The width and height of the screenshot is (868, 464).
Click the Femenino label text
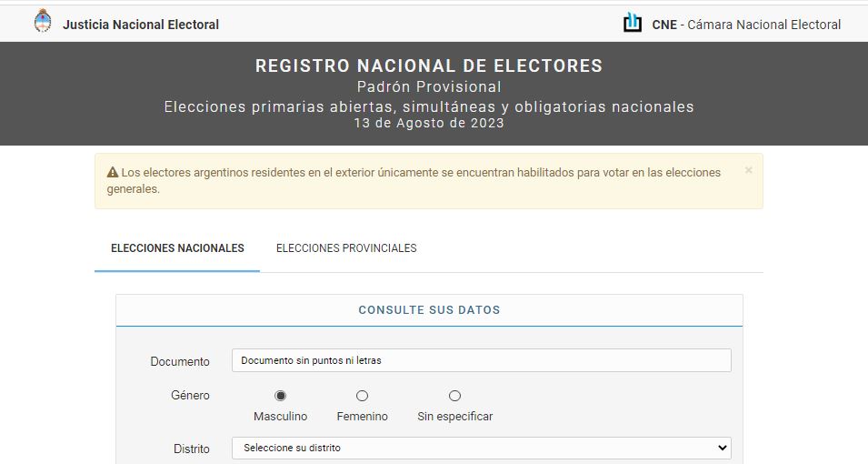coord(362,417)
